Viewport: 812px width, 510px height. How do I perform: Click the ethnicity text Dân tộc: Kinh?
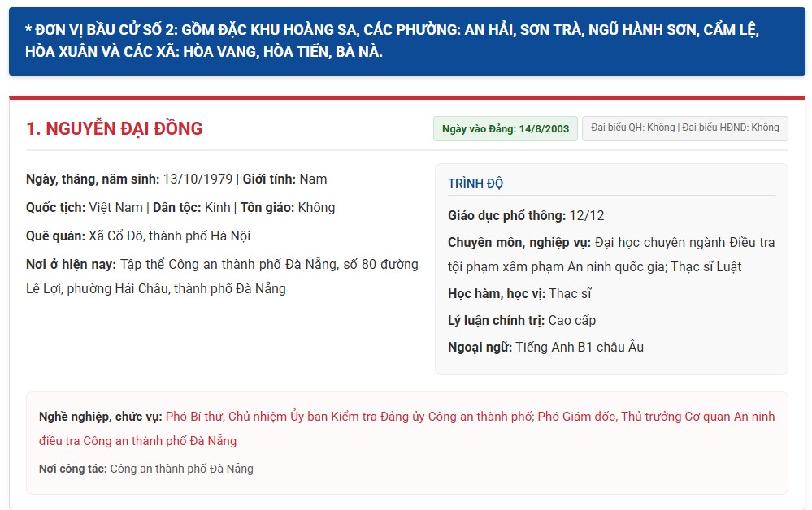tap(191, 208)
